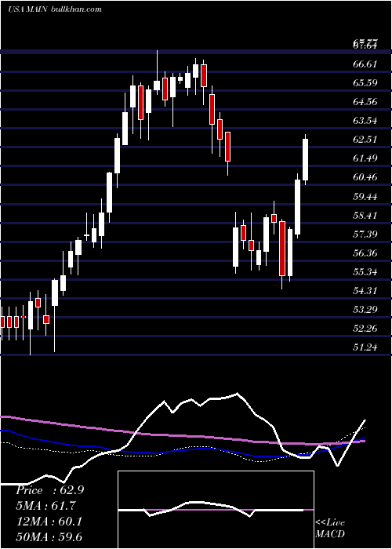
Task: Click the 66.61 price axis label
Action: [365, 64]
